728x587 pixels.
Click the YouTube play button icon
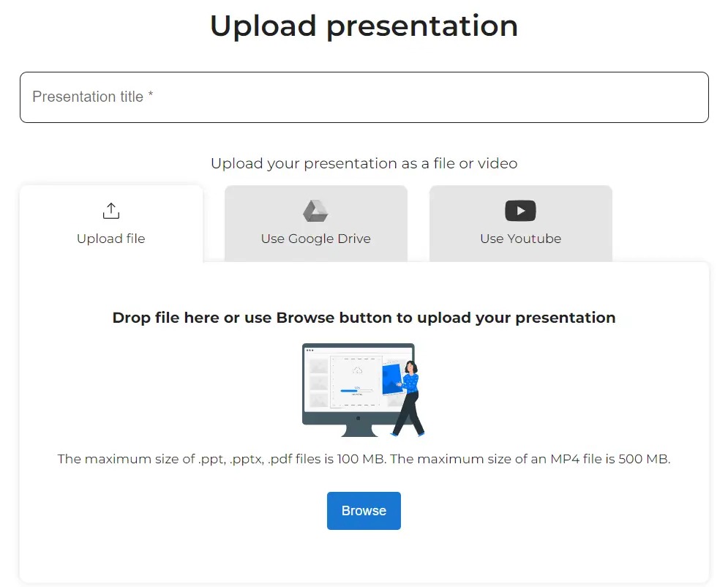(520, 211)
